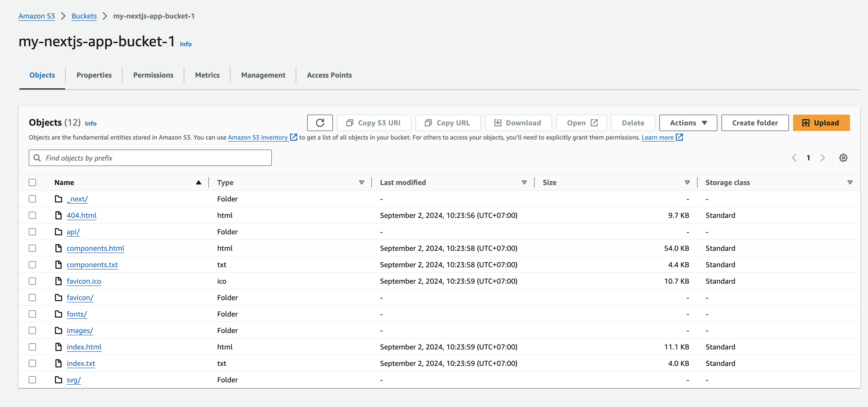Check the 404.html row checkbox
868x407 pixels.
32,215
